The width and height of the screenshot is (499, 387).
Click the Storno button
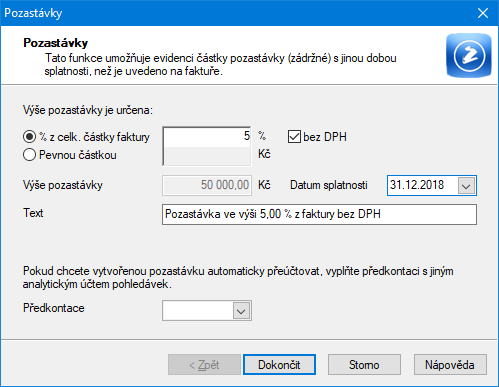pyautogui.click(x=364, y=365)
